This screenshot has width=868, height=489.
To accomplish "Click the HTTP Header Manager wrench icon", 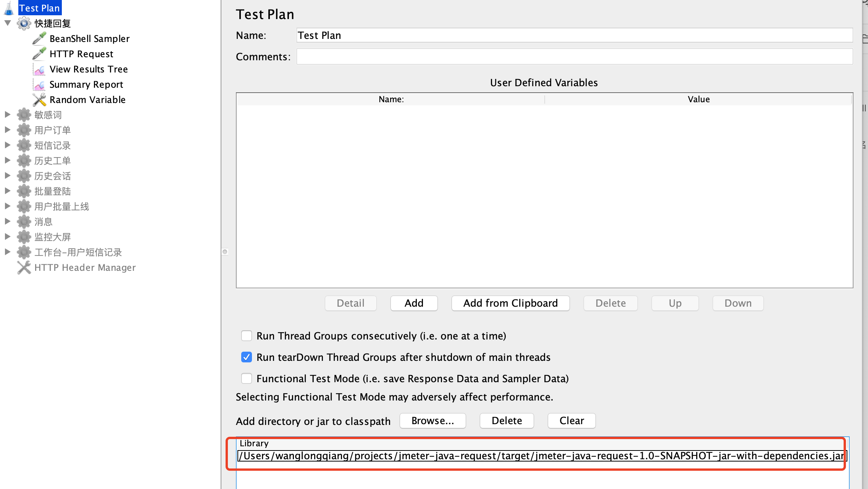I will (24, 267).
